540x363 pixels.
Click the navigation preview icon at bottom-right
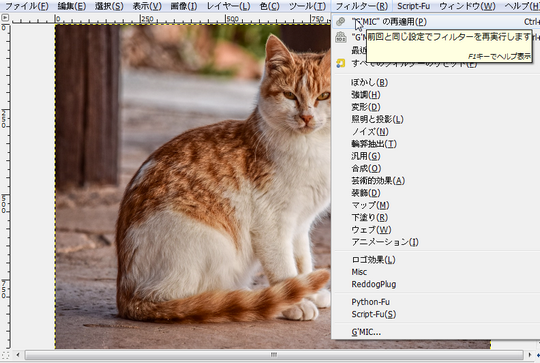[x=538, y=355]
